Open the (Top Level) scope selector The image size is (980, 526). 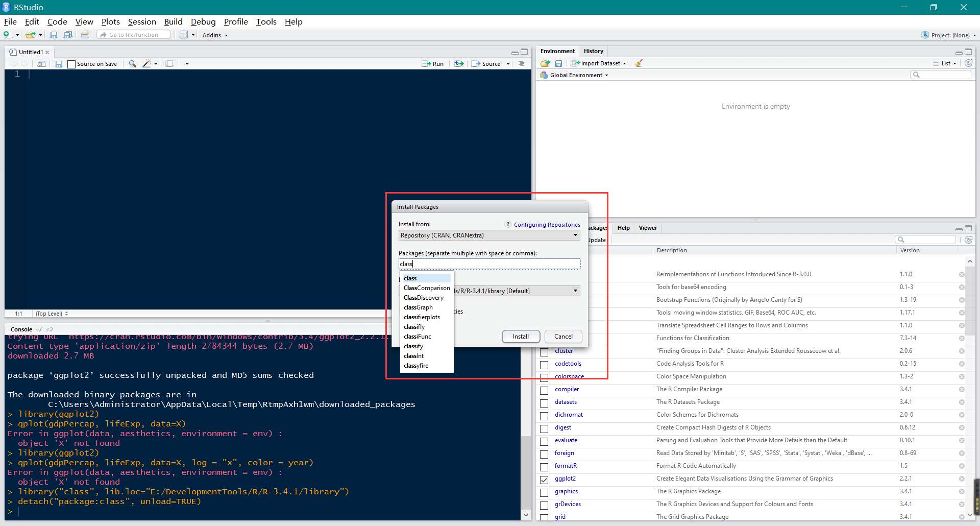[x=52, y=314]
